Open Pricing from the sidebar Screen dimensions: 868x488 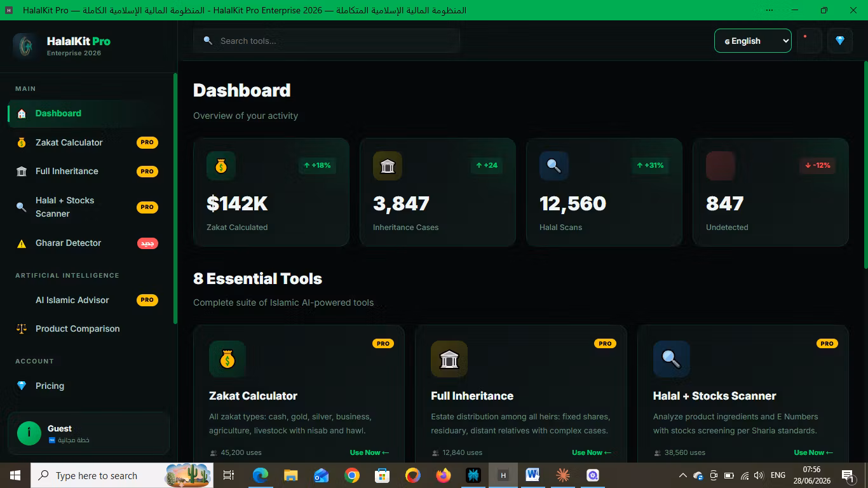point(87,386)
